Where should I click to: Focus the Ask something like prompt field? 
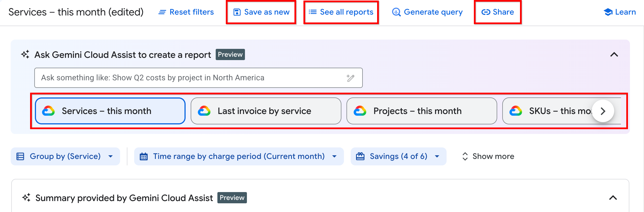pos(198,78)
